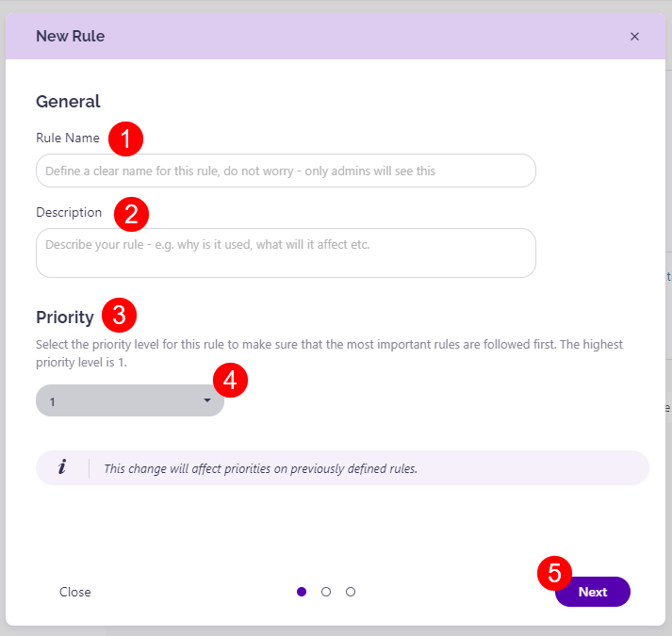
Task: Close the New Rule dialog with X
Action: (x=634, y=37)
